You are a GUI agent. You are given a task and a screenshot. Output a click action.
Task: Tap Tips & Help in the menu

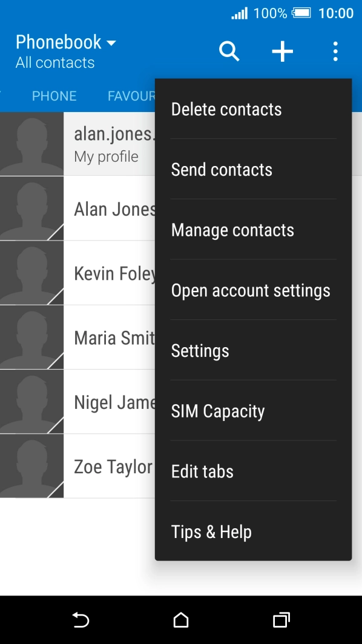[211, 531]
